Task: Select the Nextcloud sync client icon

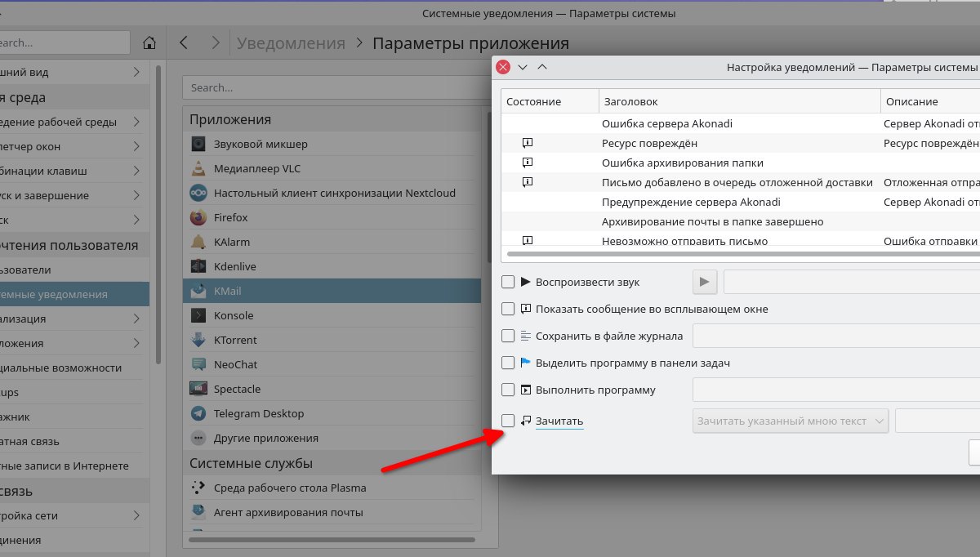Action: click(198, 193)
